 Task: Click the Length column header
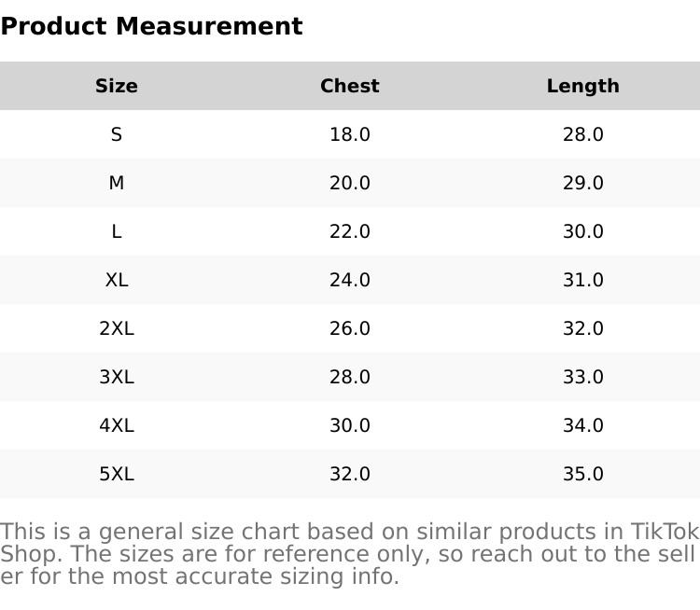(x=583, y=86)
